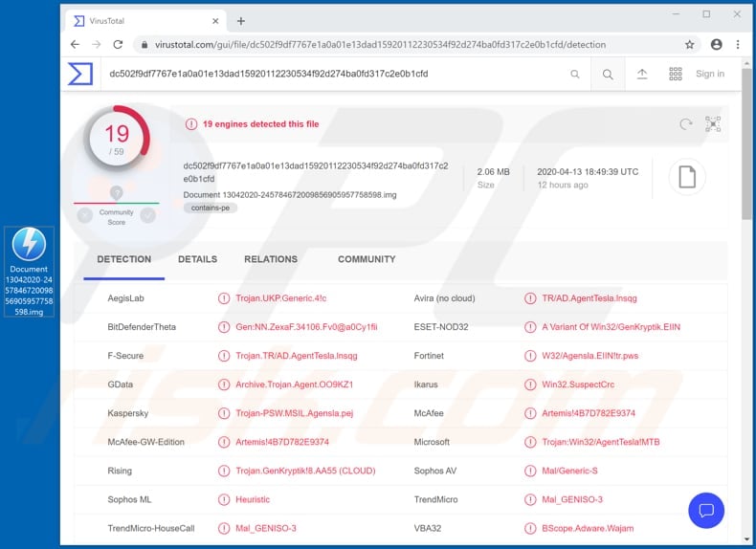Reload the page with refresh icon
This screenshot has width=756, height=549.
click(118, 44)
